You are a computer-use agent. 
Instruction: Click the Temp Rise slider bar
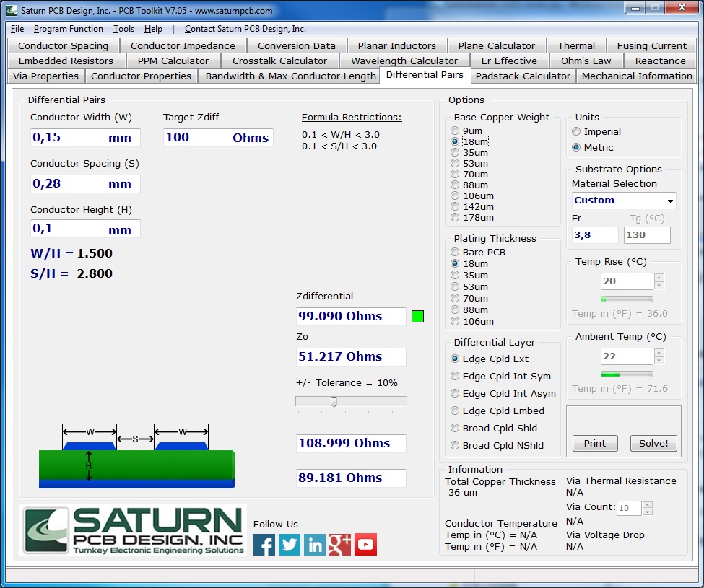click(x=627, y=299)
